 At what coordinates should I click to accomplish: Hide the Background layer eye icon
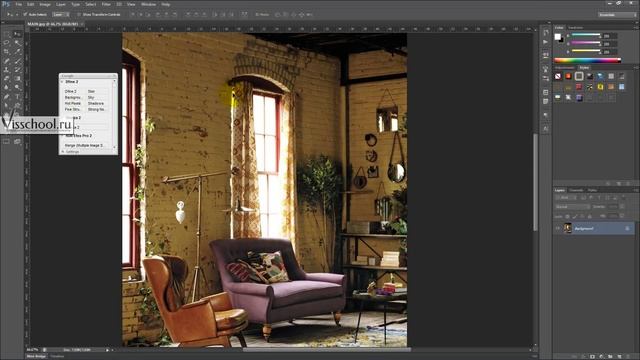558,229
